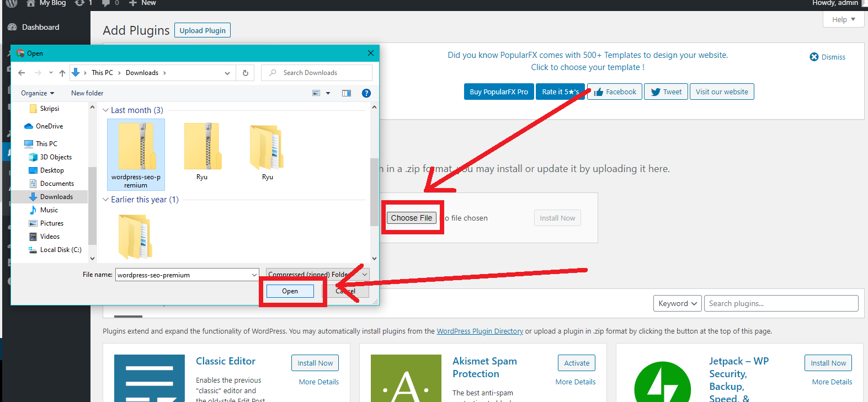Click the Search plugins field
Screen dimensions: 868x402
tap(781, 303)
